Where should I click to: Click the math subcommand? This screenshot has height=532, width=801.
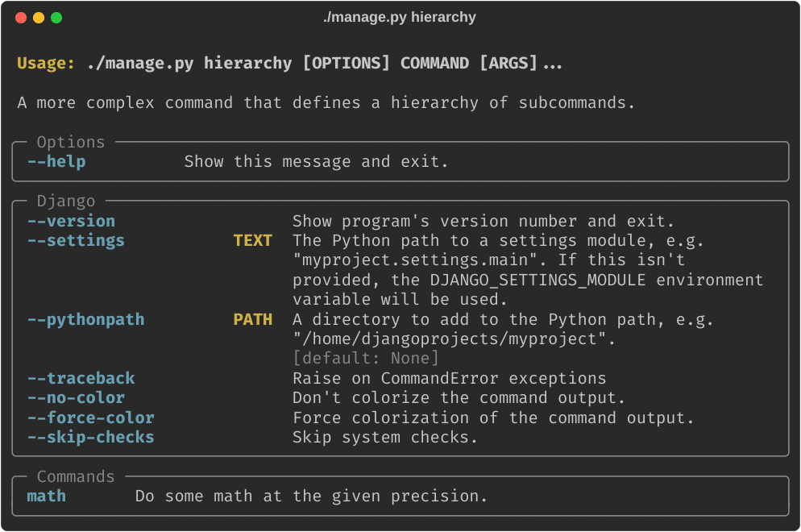pyautogui.click(x=47, y=496)
